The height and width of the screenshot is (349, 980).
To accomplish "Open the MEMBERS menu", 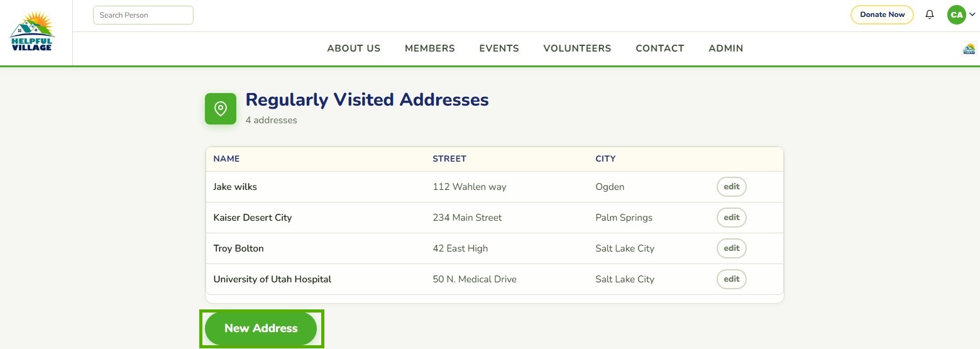I will [430, 48].
